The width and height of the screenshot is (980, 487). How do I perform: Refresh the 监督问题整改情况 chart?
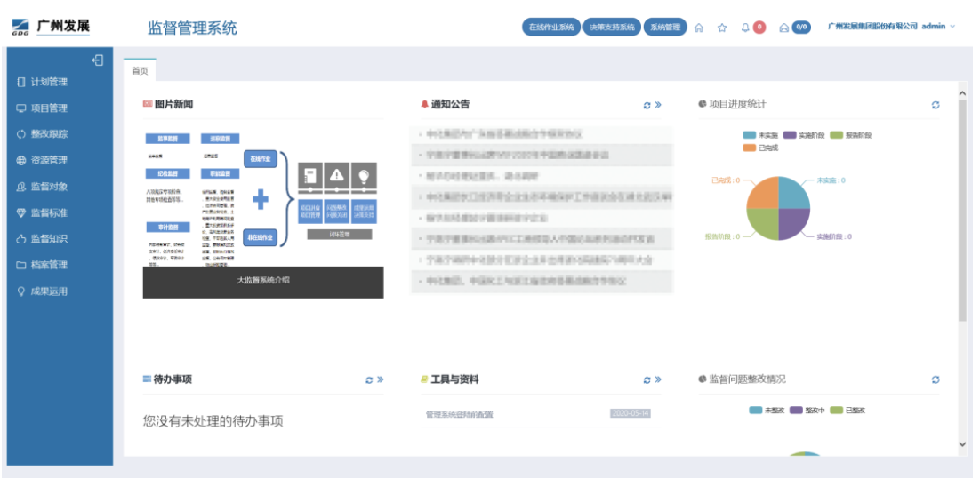click(936, 380)
